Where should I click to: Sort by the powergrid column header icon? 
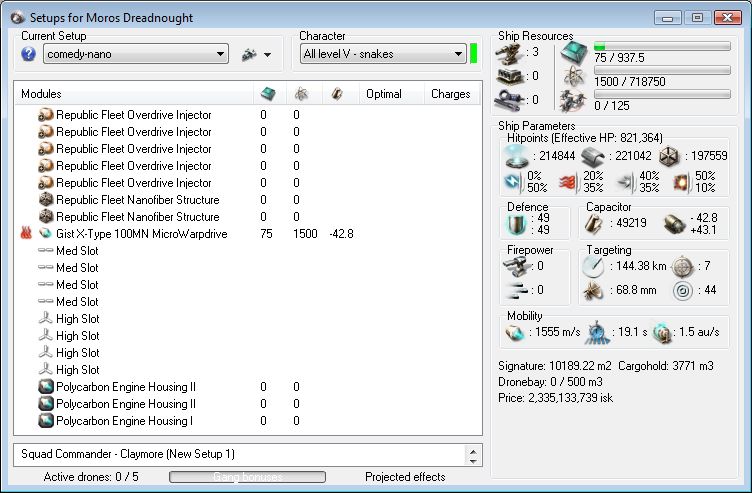301,94
